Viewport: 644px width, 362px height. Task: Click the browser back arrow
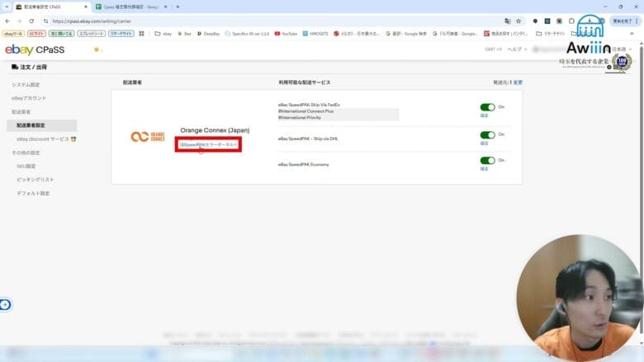pyautogui.click(x=7, y=21)
